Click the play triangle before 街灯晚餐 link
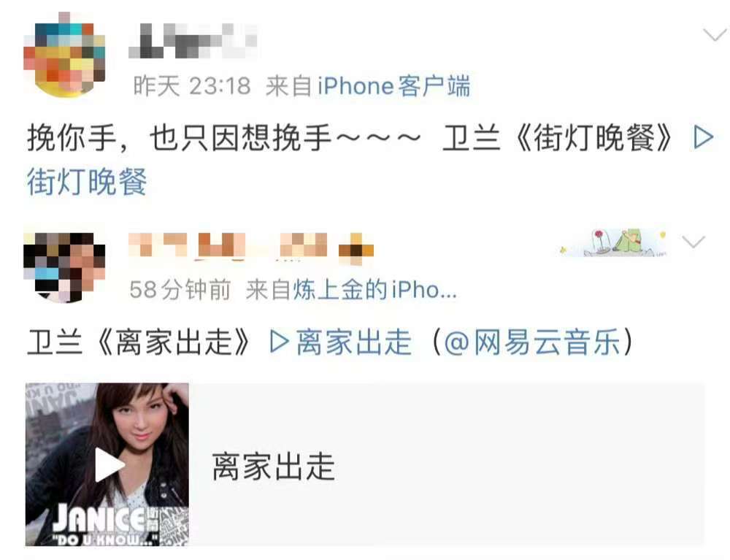 (703, 137)
